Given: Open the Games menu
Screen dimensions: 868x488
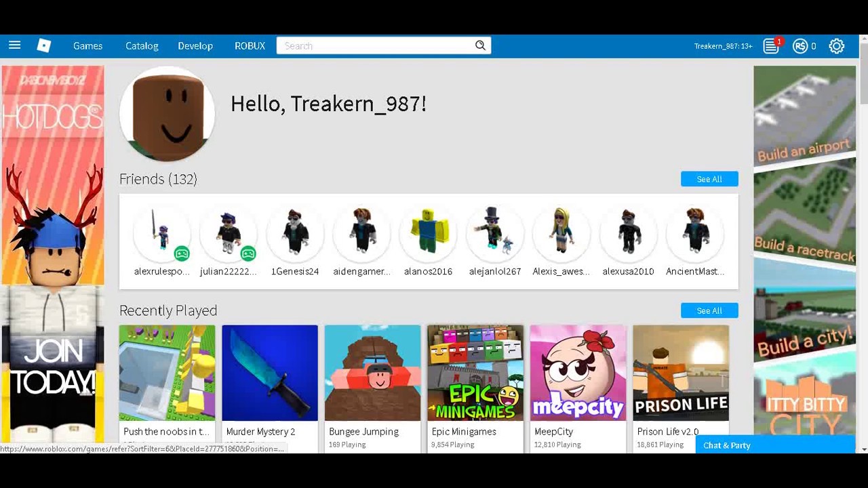Looking at the screenshot, I should tap(87, 45).
